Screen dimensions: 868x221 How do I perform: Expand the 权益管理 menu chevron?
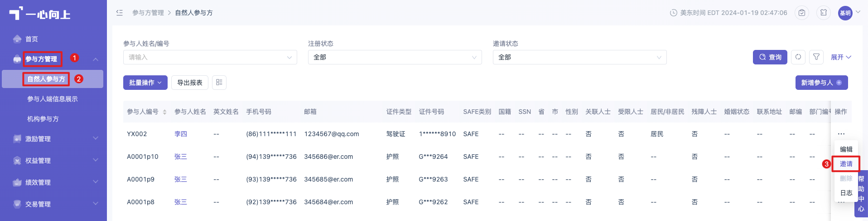tap(96, 160)
